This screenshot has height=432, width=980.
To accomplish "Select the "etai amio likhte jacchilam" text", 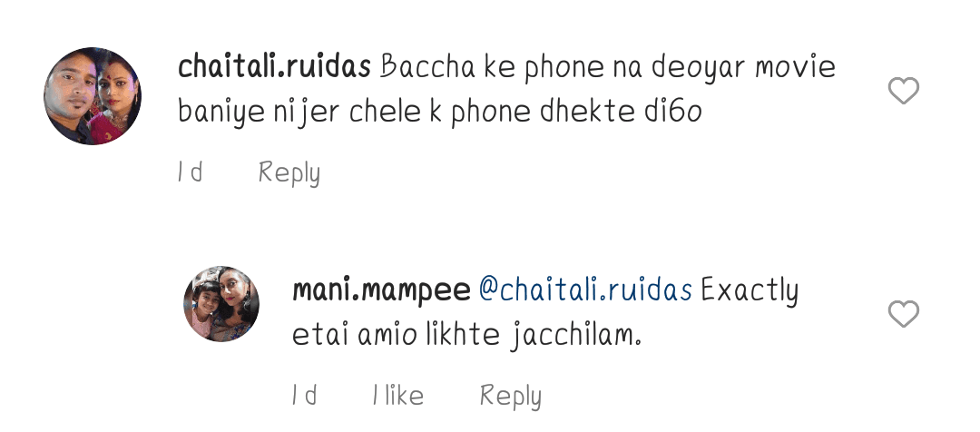I will point(467,337).
